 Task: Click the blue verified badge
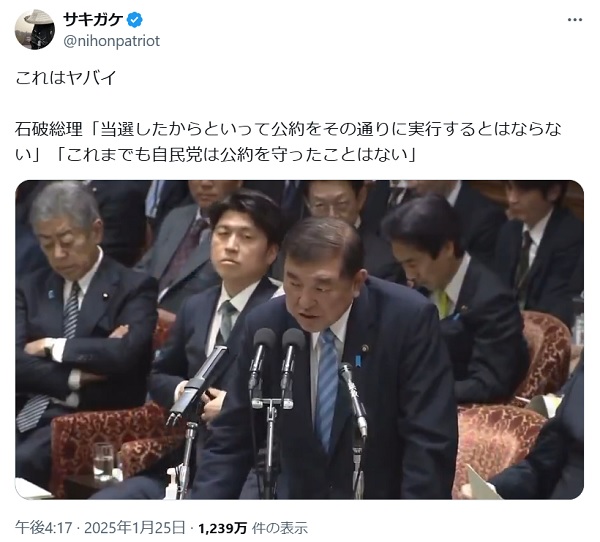[x=135, y=20]
